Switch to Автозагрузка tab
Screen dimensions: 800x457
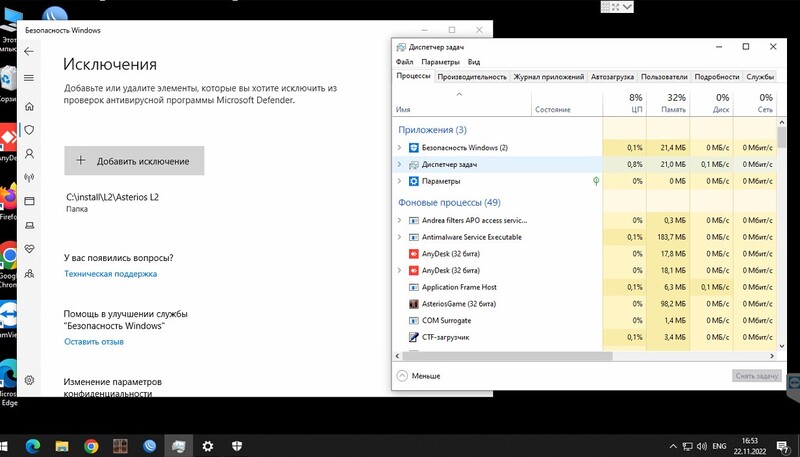[x=612, y=77]
